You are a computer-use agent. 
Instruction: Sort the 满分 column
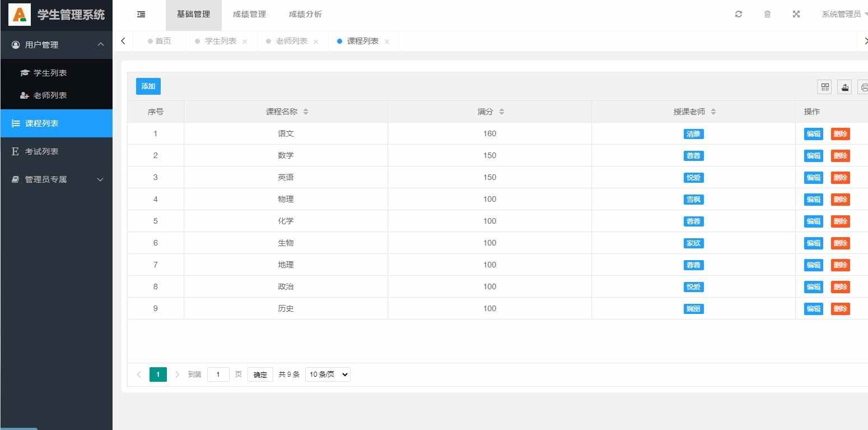coord(502,112)
